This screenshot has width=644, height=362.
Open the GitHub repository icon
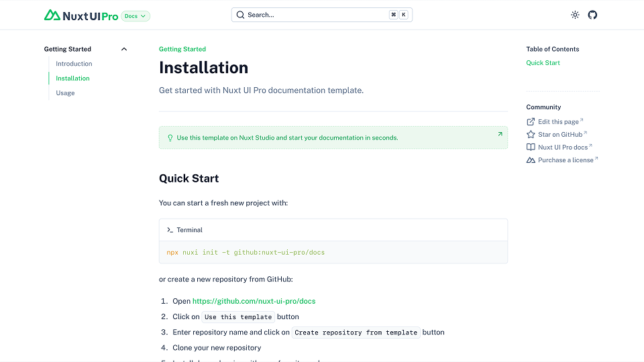pos(592,15)
